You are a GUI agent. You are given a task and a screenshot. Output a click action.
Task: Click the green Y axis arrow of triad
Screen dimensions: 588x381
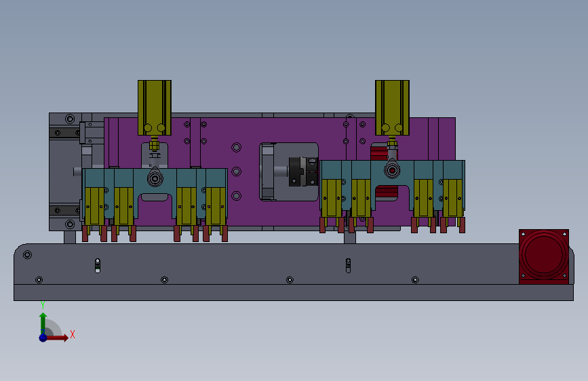[43, 322]
